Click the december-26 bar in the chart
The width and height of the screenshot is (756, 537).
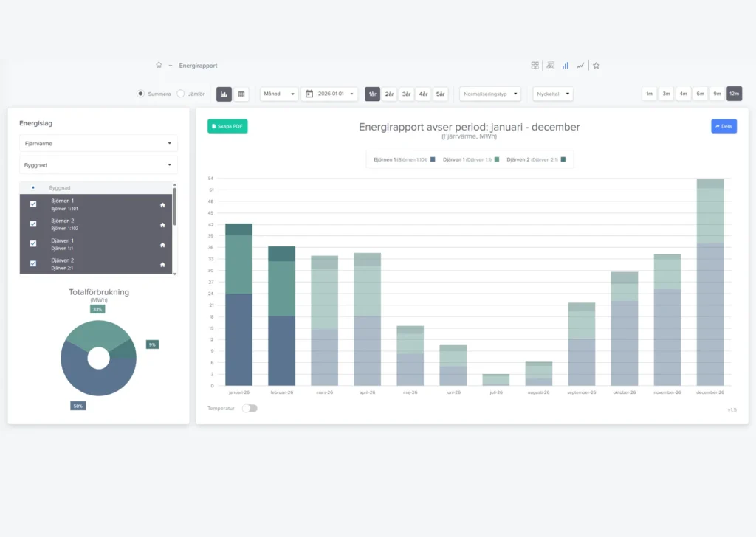click(710, 295)
